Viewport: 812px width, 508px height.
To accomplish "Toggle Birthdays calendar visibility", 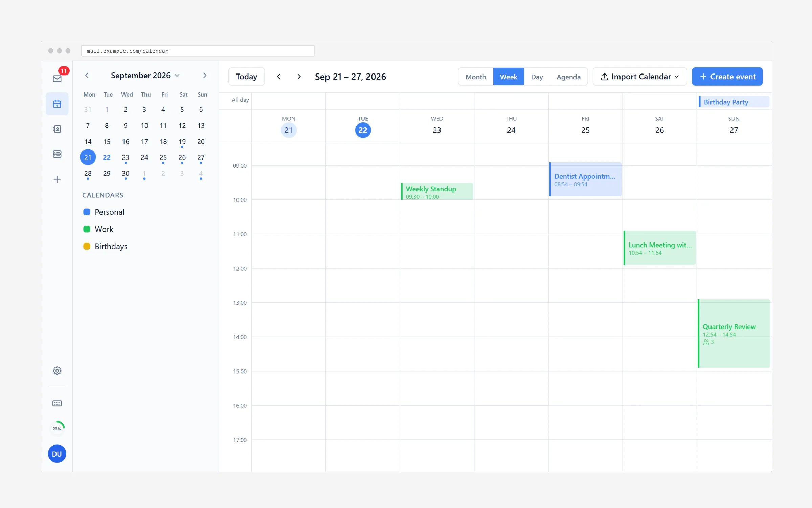I will (105, 246).
